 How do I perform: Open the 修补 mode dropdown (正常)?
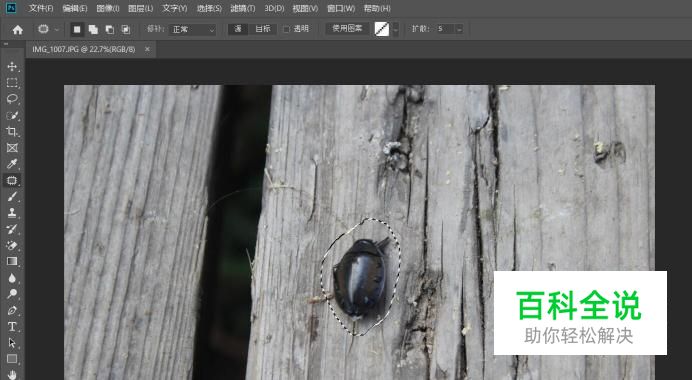coord(193,30)
